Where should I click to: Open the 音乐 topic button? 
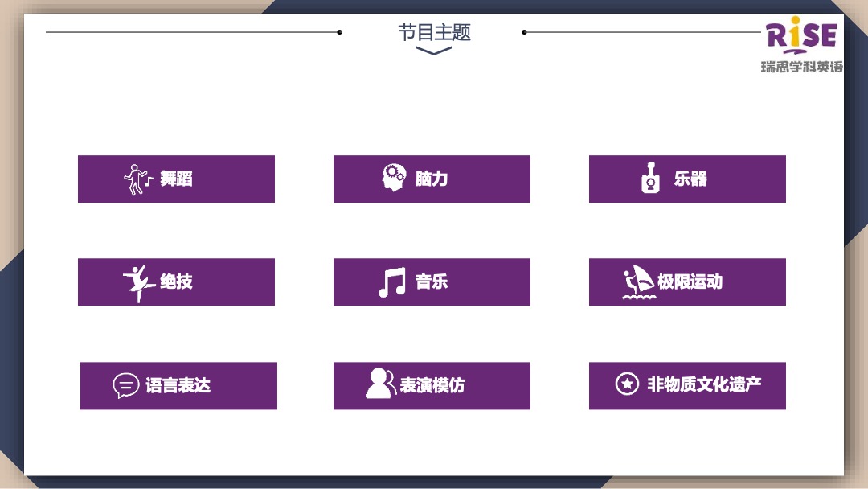pos(432,281)
